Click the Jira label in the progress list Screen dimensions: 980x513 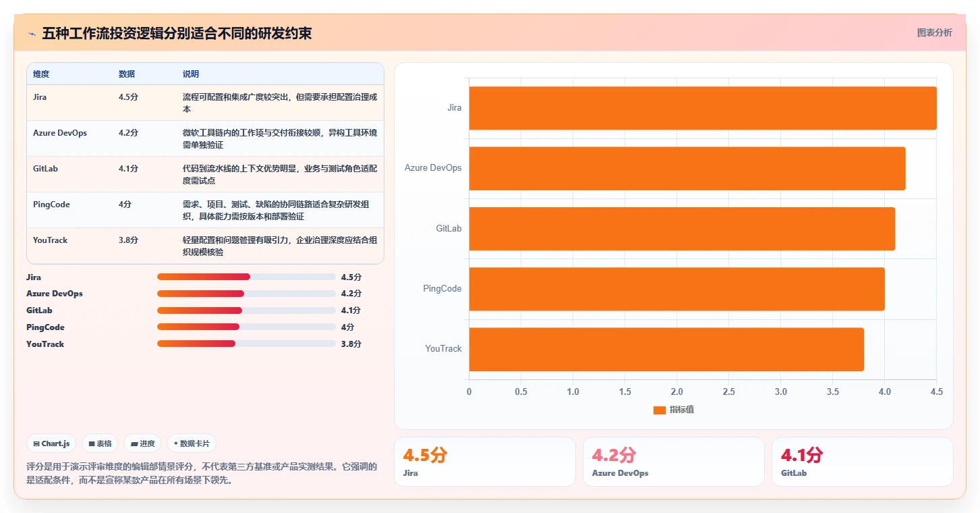click(x=34, y=277)
